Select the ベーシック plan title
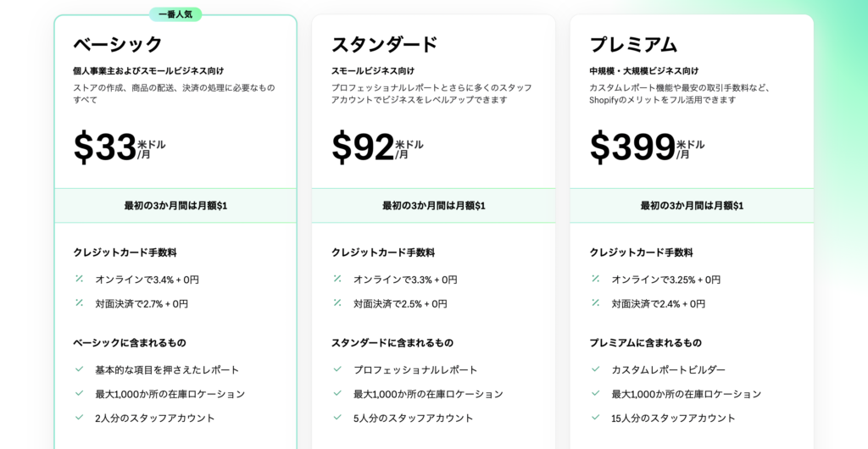 point(118,44)
